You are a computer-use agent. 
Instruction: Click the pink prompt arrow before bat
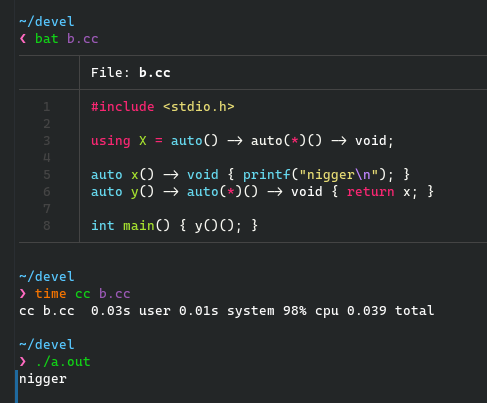(23, 39)
